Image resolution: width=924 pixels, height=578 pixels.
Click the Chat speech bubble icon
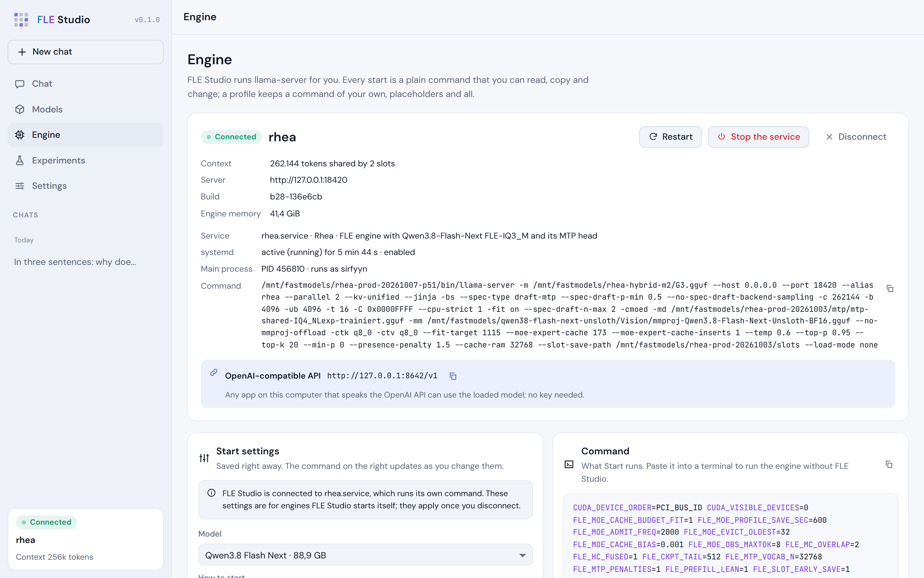pyautogui.click(x=20, y=84)
